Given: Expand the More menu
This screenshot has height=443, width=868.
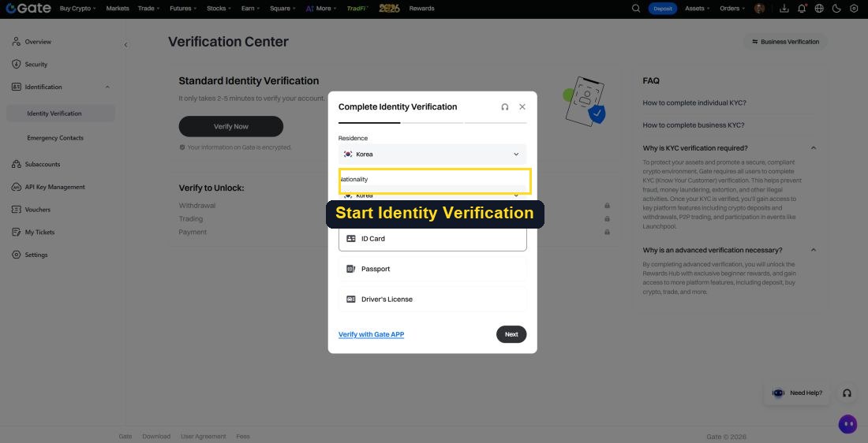Looking at the screenshot, I should [320, 9].
